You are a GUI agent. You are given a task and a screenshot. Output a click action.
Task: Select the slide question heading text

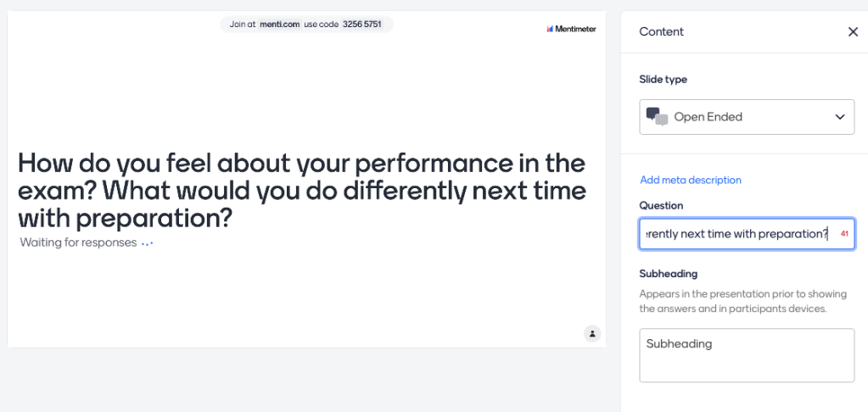(301, 191)
